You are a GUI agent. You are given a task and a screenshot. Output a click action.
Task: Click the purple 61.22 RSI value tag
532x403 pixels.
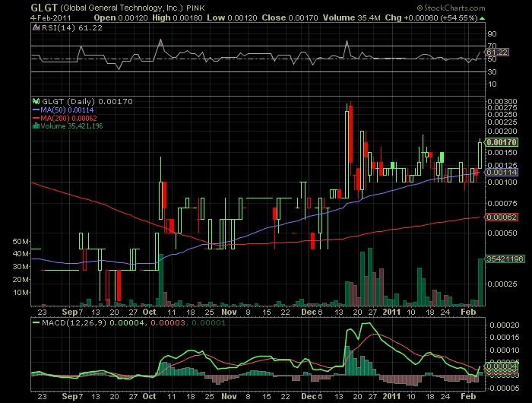(497, 52)
